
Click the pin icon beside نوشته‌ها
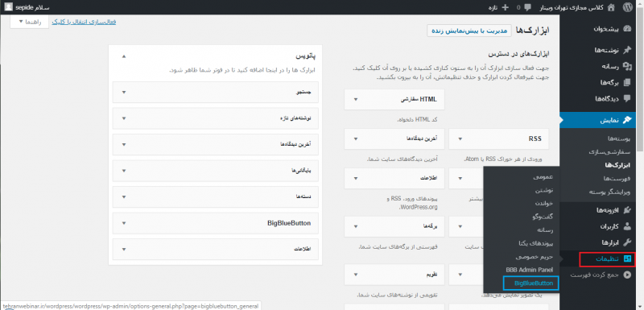627,50
